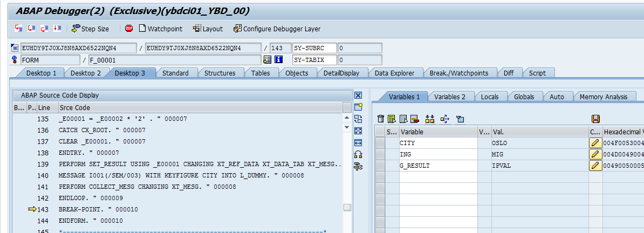Click the Step Into (single step) icon
Image resolution: width=644 pixels, height=233 pixels.
(18, 29)
